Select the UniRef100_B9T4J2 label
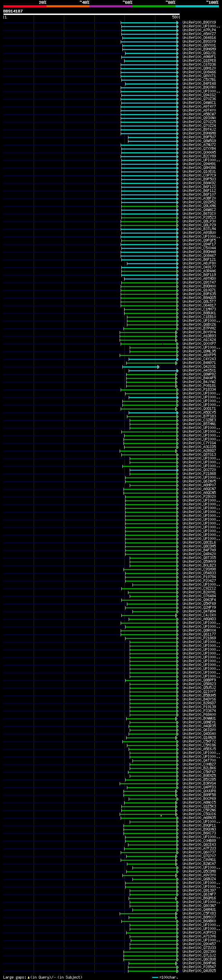Image resolution: width=222 pixels, height=980 pixels. click(199, 129)
